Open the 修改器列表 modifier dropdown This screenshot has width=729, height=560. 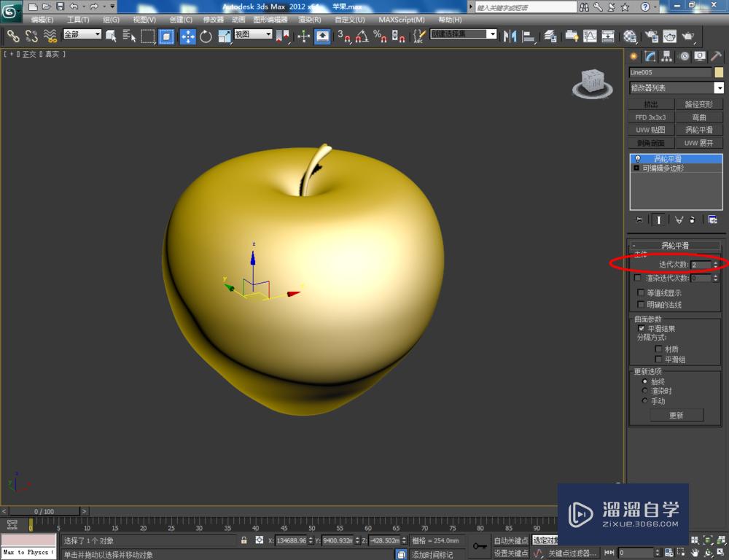point(719,87)
